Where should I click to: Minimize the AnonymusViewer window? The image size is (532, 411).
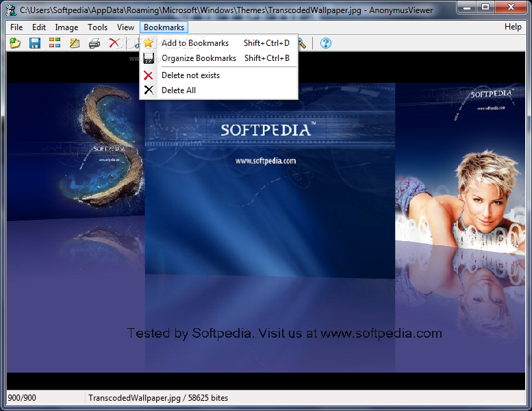[467, 7]
